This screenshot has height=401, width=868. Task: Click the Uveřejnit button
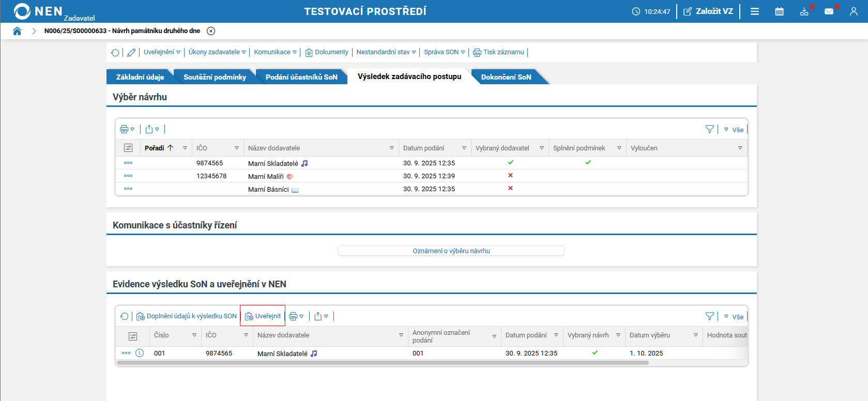(263, 316)
